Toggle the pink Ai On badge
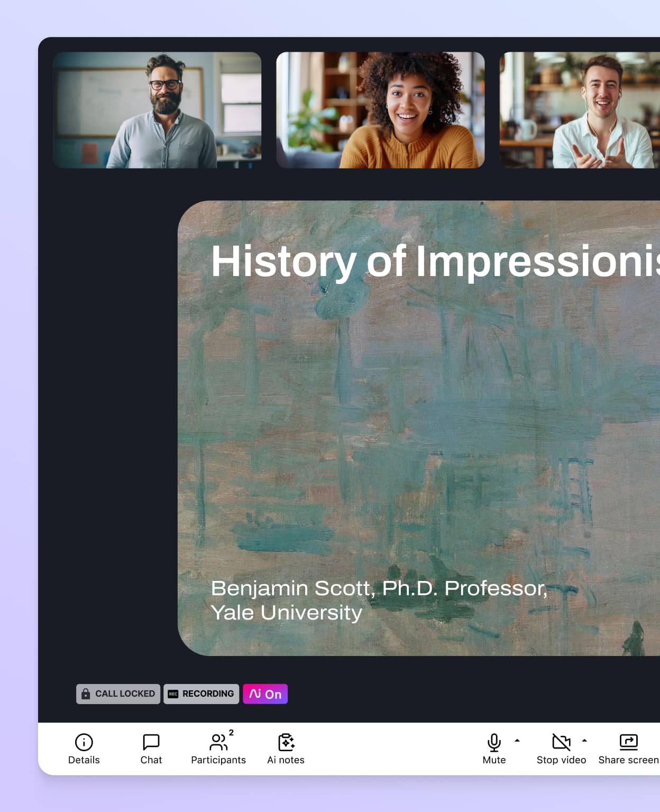This screenshot has width=660, height=812. [265, 694]
